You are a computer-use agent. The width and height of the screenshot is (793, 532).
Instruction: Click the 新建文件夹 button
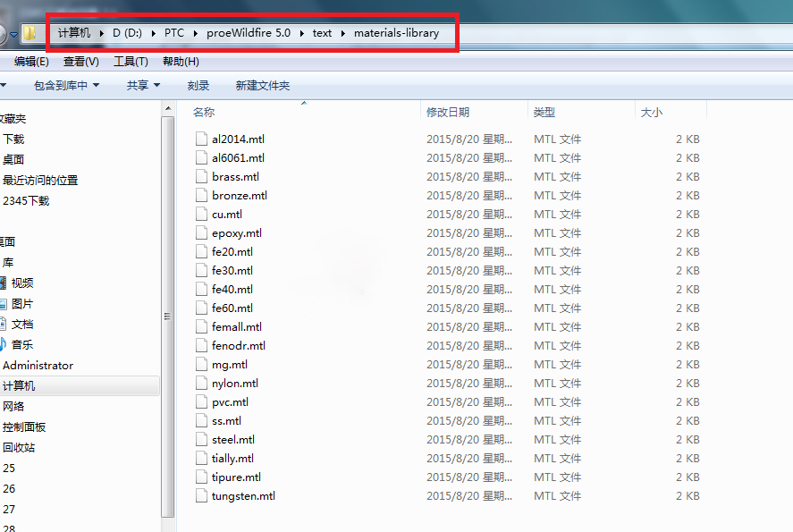tap(263, 86)
